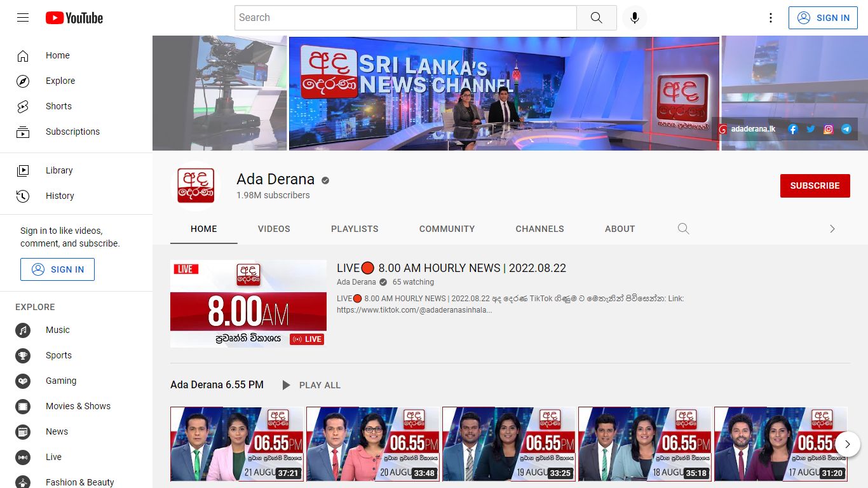
Task: Browse the Sports category
Action: click(x=76, y=355)
